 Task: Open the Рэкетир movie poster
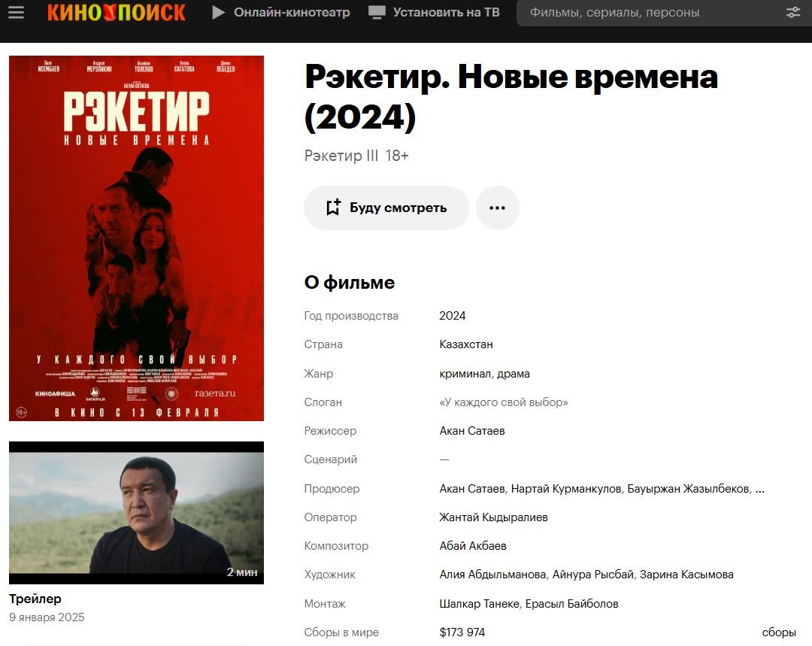click(x=136, y=238)
